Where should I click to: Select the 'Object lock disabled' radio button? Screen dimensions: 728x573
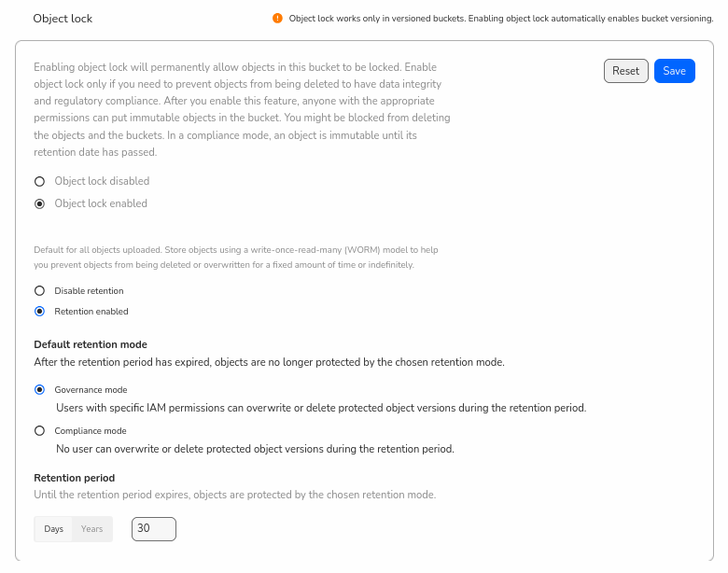[x=39, y=181]
